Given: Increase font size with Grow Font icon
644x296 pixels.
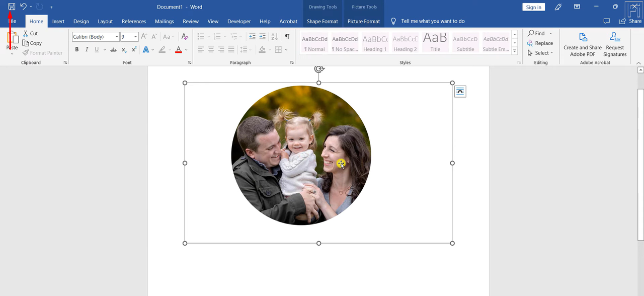Looking at the screenshot, I should coord(144,36).
